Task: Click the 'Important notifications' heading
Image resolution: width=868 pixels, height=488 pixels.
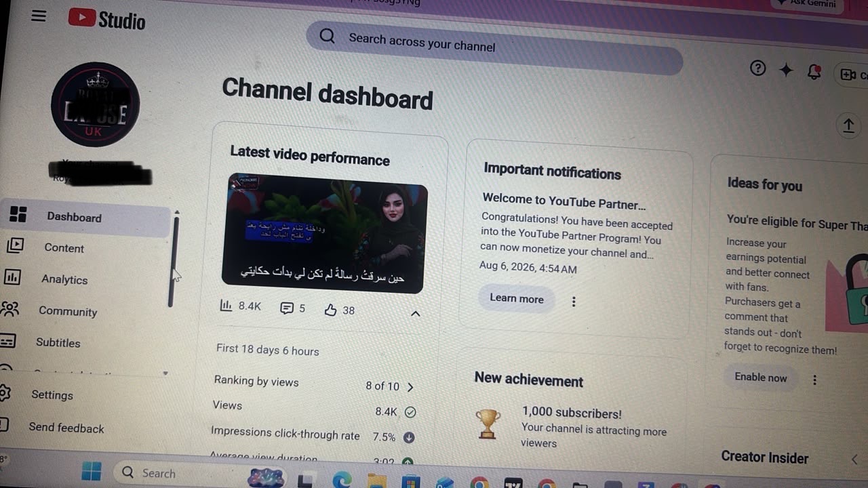Action: (552, 170)
